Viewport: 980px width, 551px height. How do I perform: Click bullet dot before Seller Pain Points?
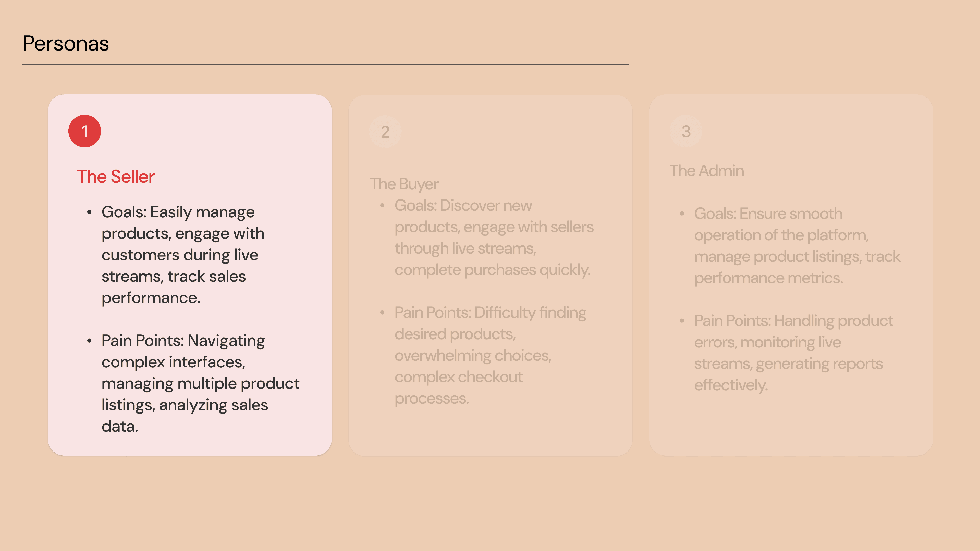click(x=89, y=341)
